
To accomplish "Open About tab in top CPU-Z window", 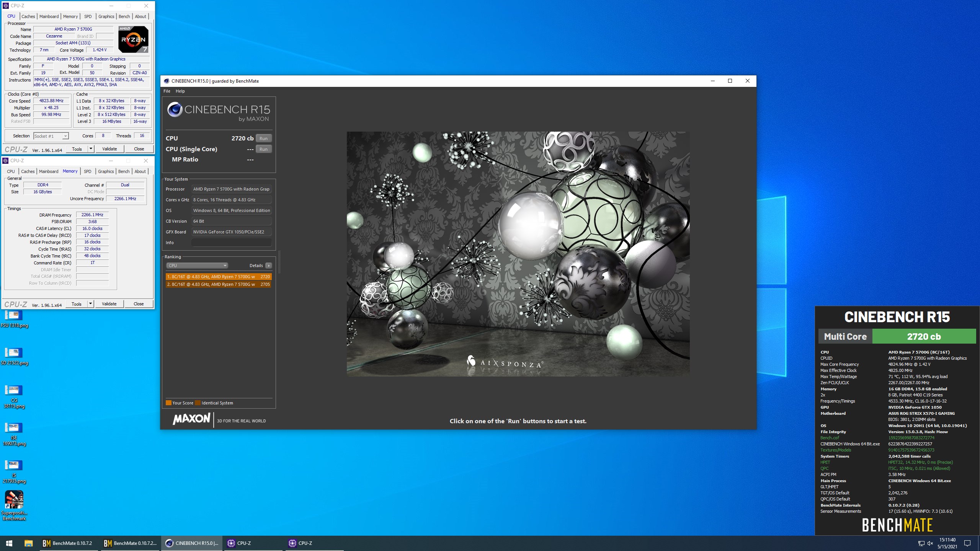I will [140, 16].
